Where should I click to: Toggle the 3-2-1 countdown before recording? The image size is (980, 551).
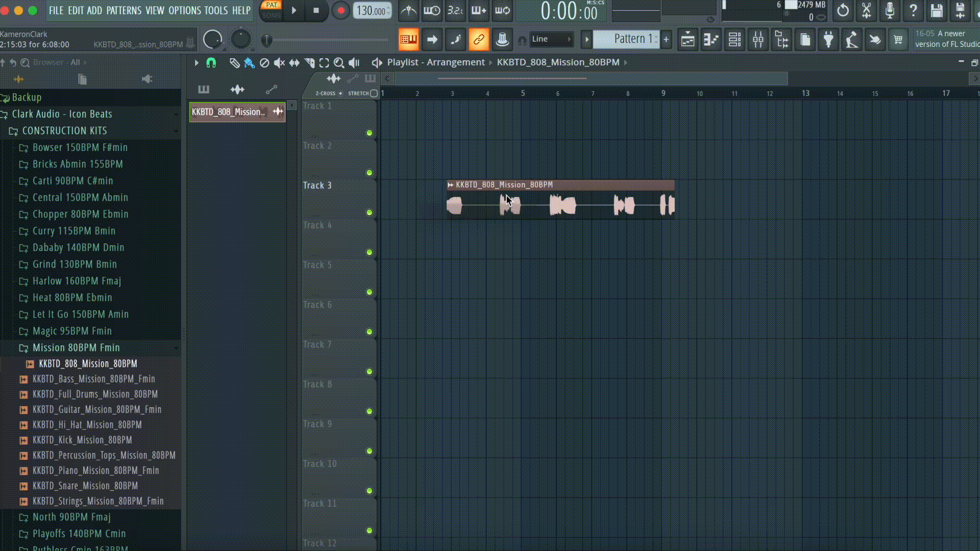(x=455, y=10)
